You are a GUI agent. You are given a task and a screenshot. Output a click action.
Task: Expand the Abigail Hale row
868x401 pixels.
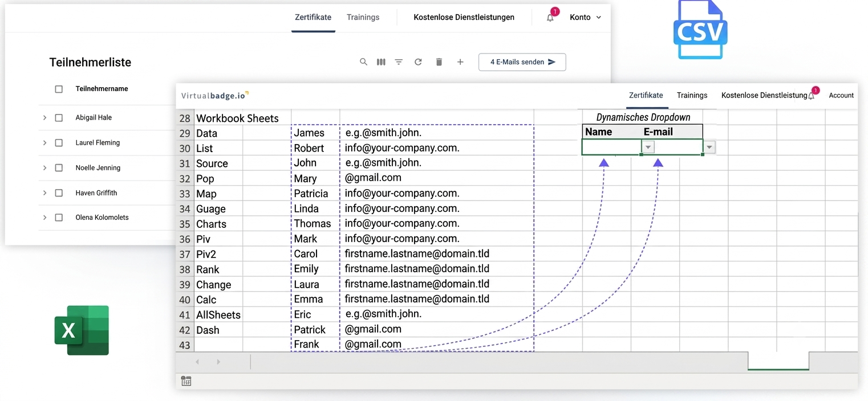(x=44, y=118)
